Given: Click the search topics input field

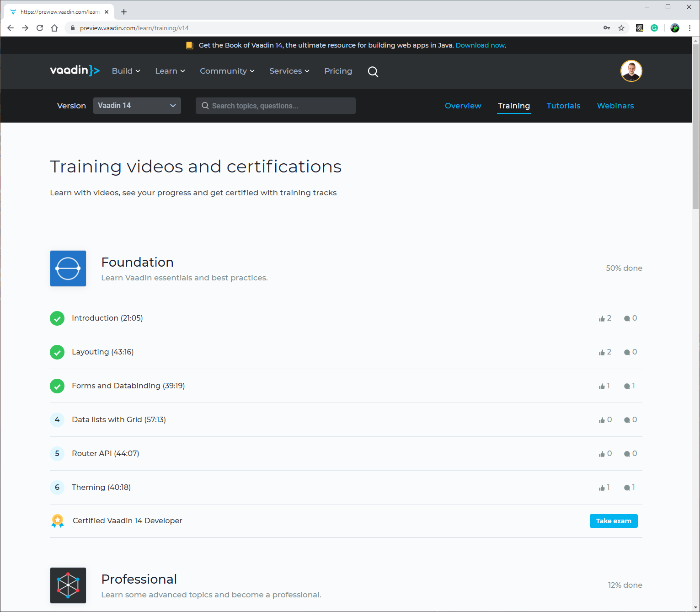Looking at the screenshot, I should pos(275,105).
